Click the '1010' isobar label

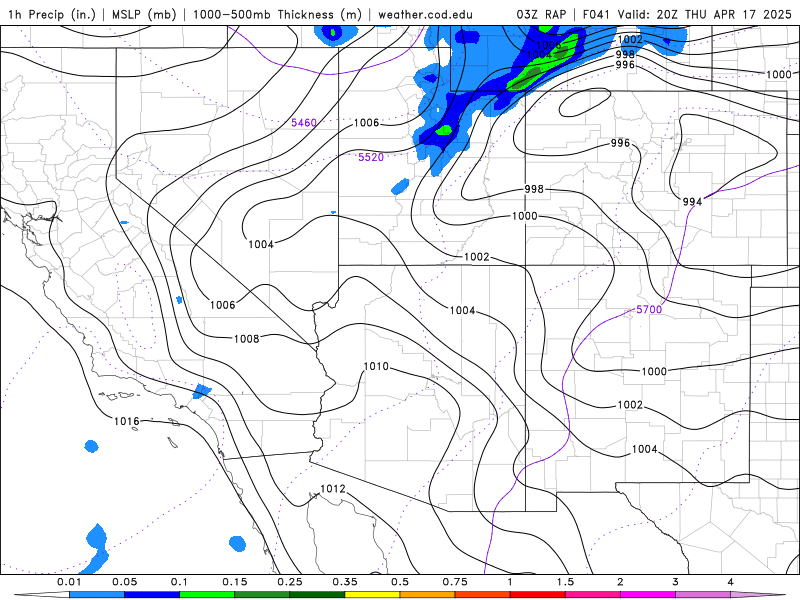tap(376, 366)
